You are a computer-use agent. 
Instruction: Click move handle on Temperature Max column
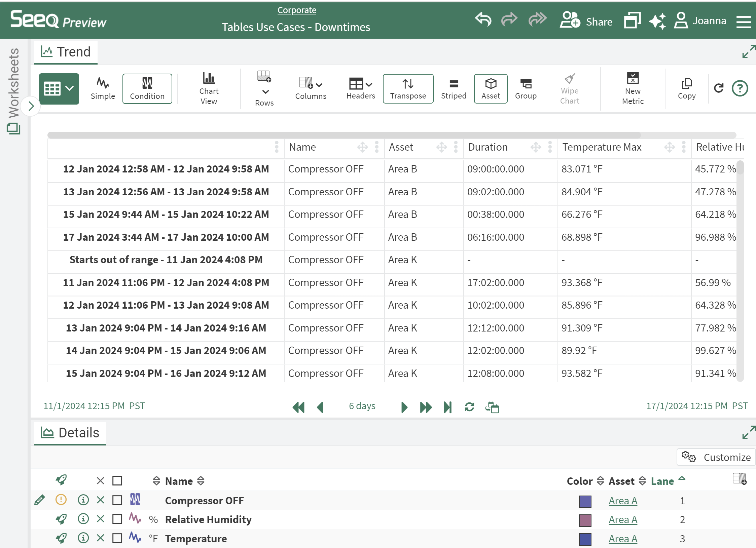click(x=670, y=147)
